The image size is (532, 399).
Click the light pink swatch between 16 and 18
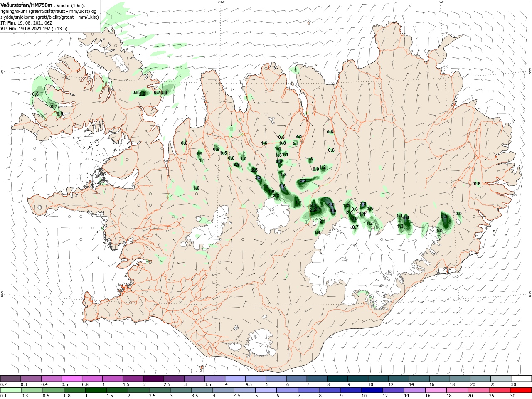coord(436,390)
